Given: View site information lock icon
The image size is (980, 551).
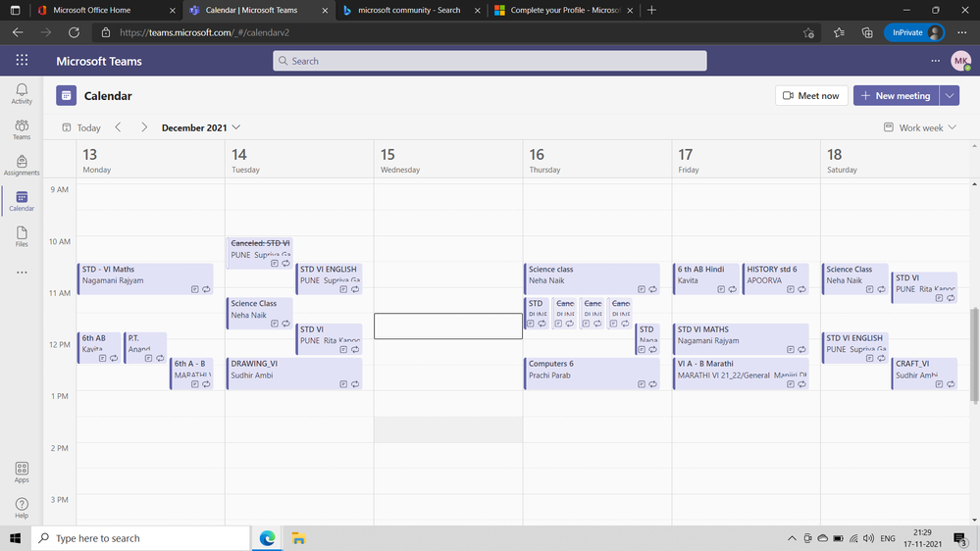Looking at the screenshot, I should (x=106, y=32).
